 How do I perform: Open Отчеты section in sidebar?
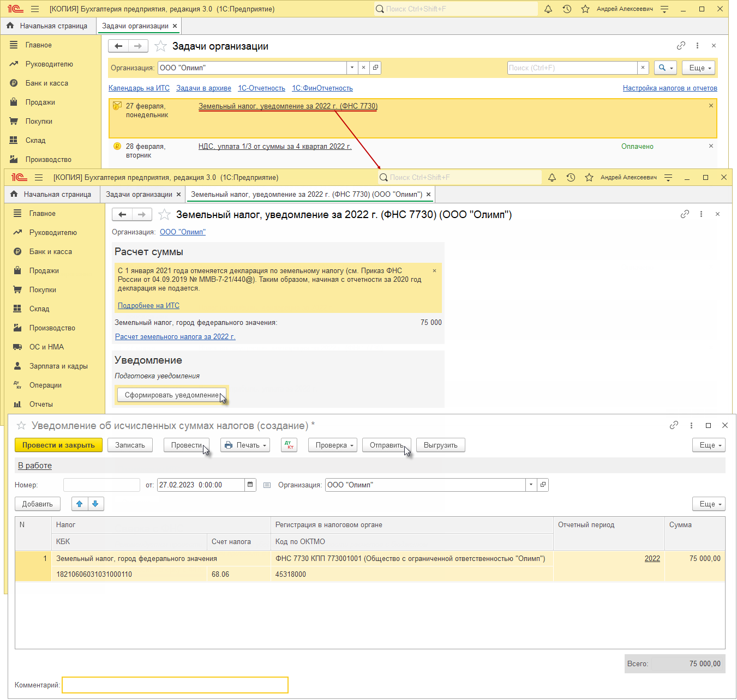pos(41,404)
